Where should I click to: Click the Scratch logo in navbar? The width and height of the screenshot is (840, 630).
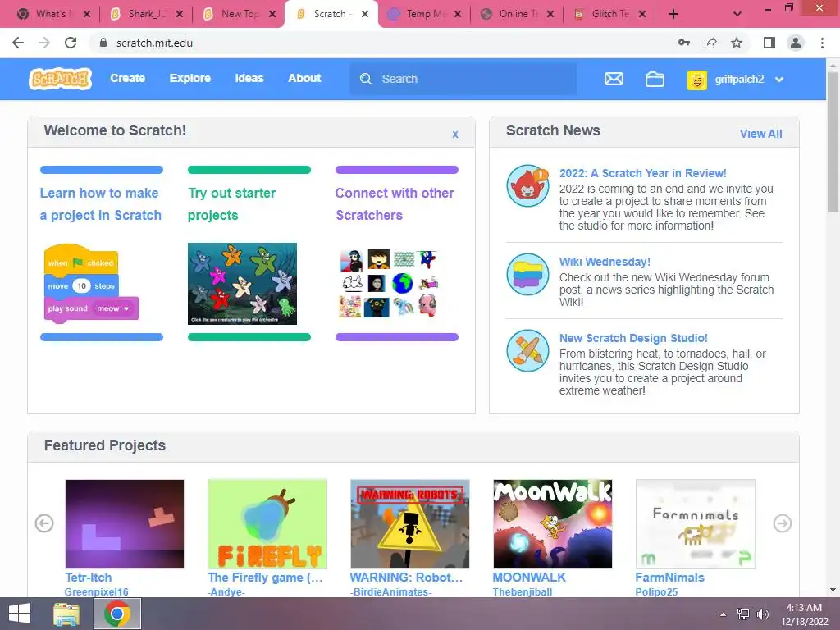coord(60,79)
